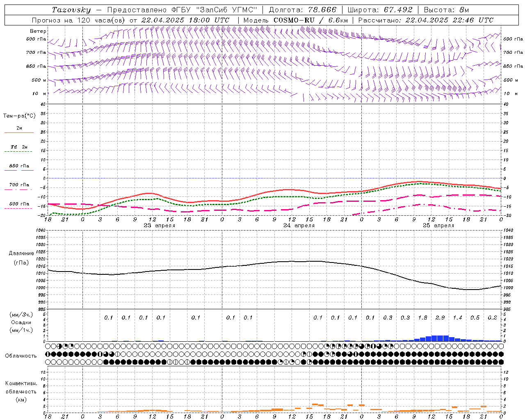Click the (гПа) unit label under Давление
The width and height of the screenshot is (525, 420).
[21, 262]
